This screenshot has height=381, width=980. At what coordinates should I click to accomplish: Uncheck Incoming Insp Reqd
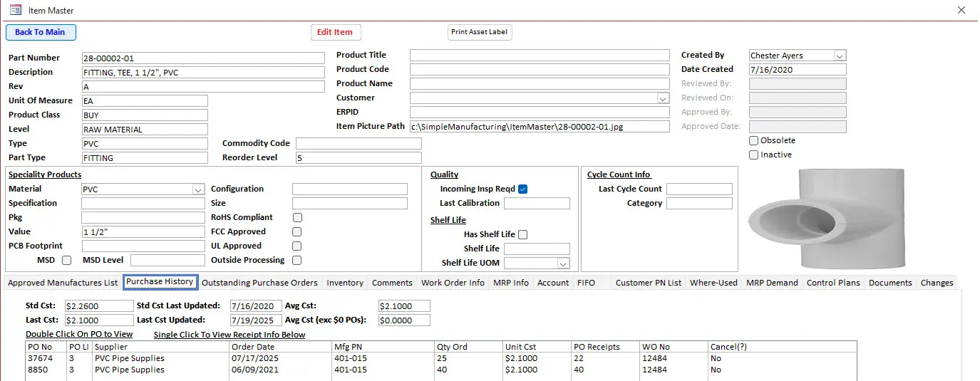click(522, 189)
